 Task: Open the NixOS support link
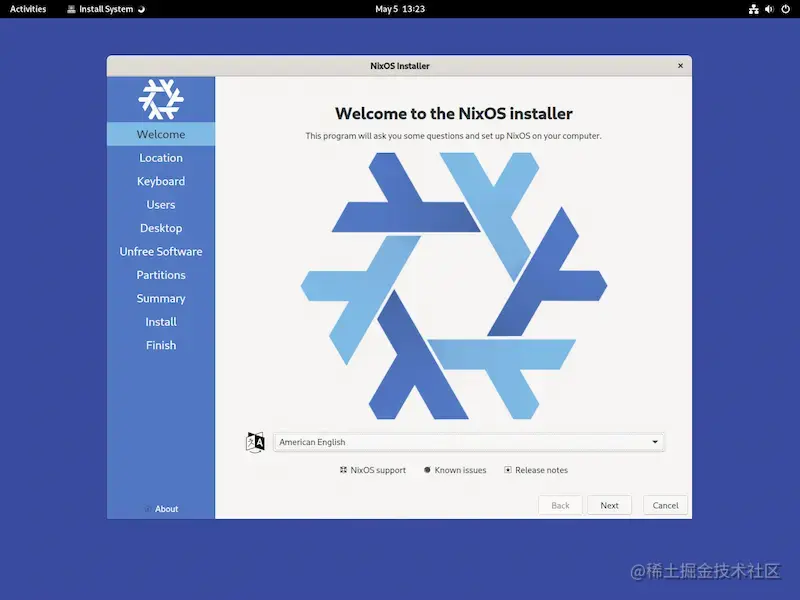tap(373, 470)
